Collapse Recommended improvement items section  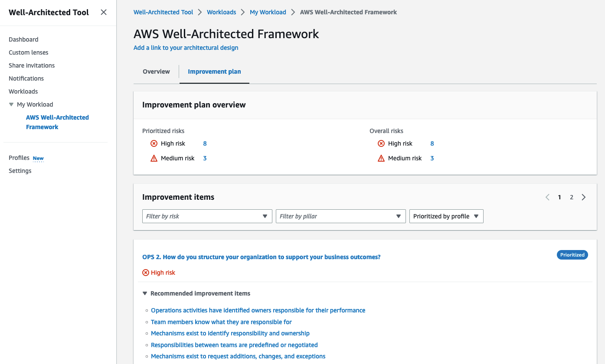coord(145,293)
